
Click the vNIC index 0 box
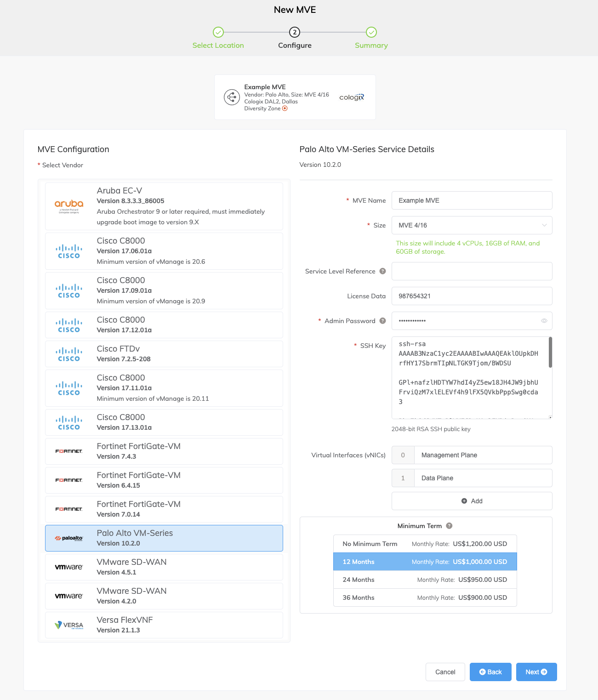[x=403, y=455]
